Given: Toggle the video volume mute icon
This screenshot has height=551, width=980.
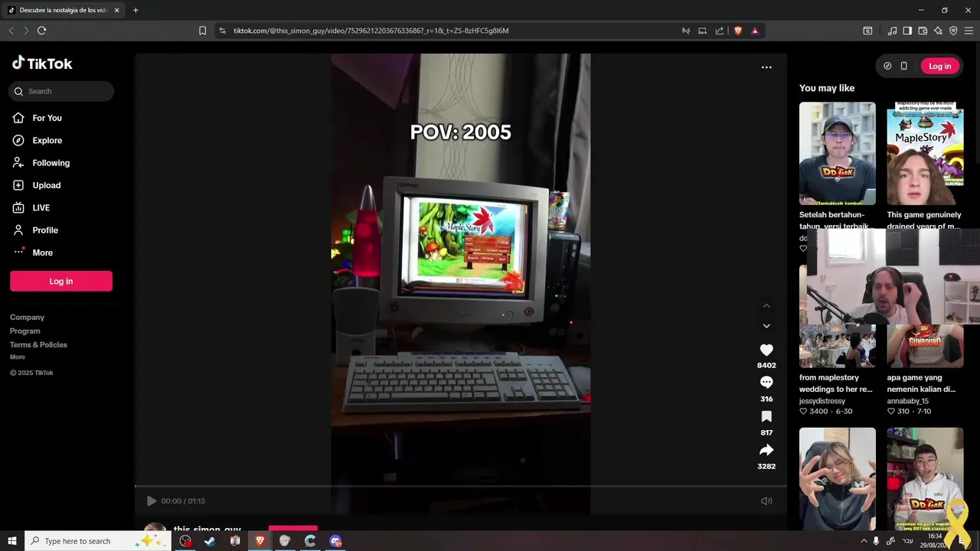Looking at the screenshot, I should 766,501.
